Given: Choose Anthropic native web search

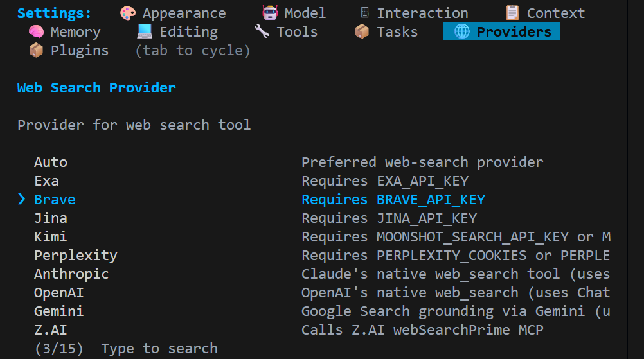Looking at the screenshot, I should [71, 274].
